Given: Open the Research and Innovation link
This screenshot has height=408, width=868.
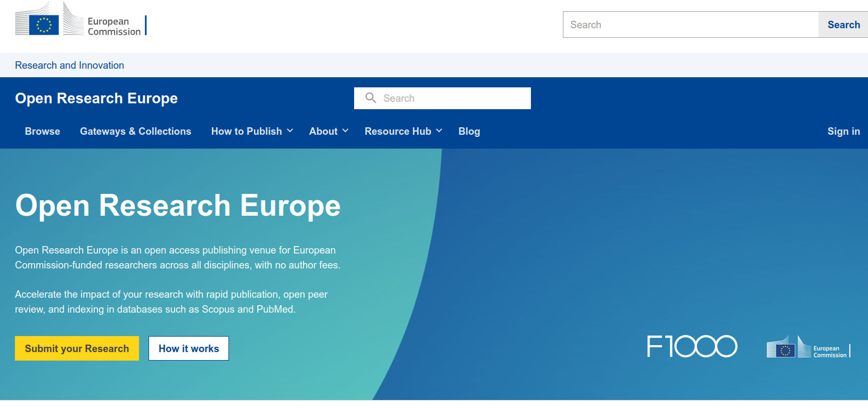Looking at the screenshot, I should click(x=69, y=66).
